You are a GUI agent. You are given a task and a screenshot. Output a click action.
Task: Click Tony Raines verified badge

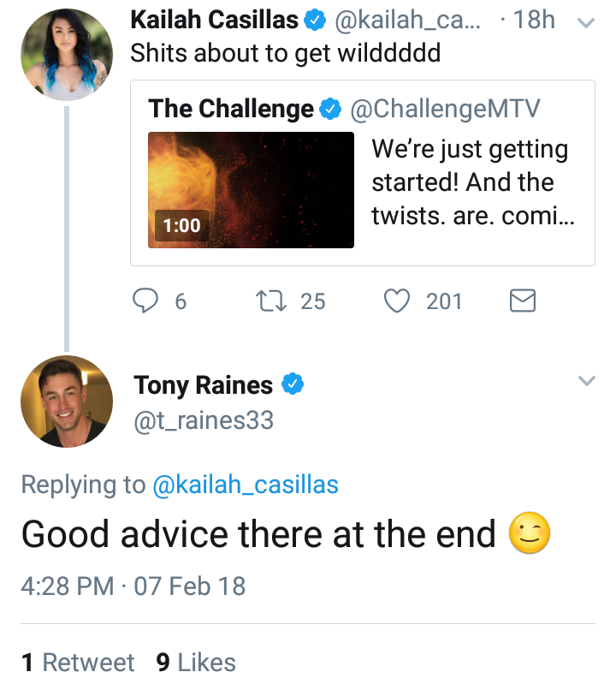pyautogui.click(x=293, y=384)
